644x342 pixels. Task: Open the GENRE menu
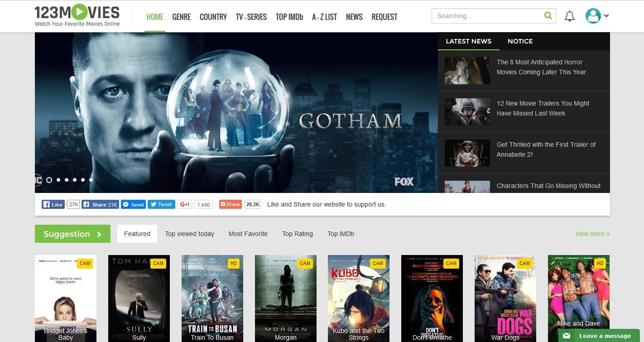pyautogui.click(x=182, y=17)
